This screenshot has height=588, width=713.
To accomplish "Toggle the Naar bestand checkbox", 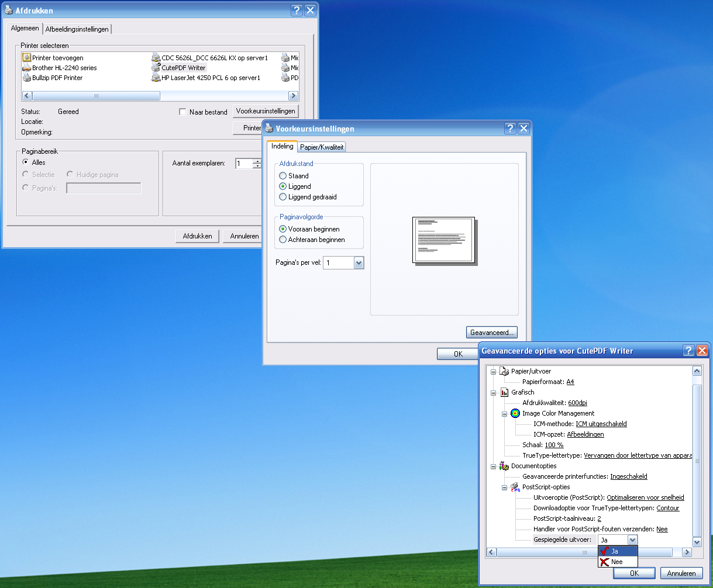I will tap(182, 112).
